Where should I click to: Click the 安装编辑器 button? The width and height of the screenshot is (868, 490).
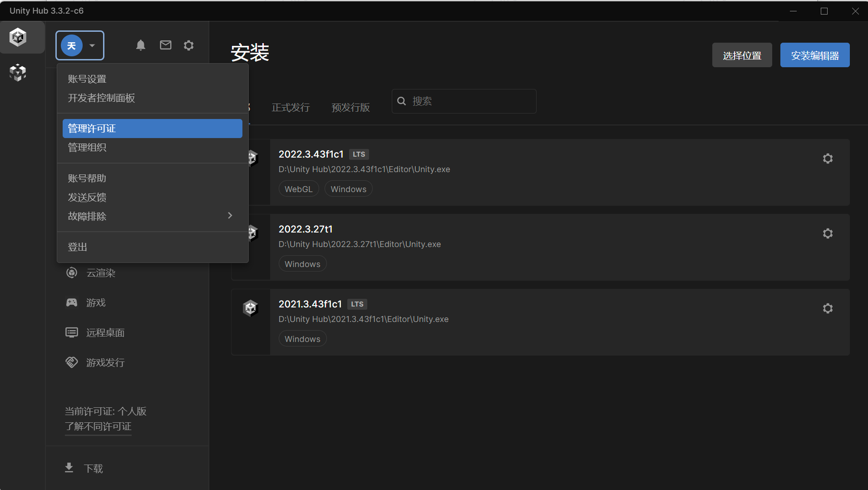[x=815, y=55]
